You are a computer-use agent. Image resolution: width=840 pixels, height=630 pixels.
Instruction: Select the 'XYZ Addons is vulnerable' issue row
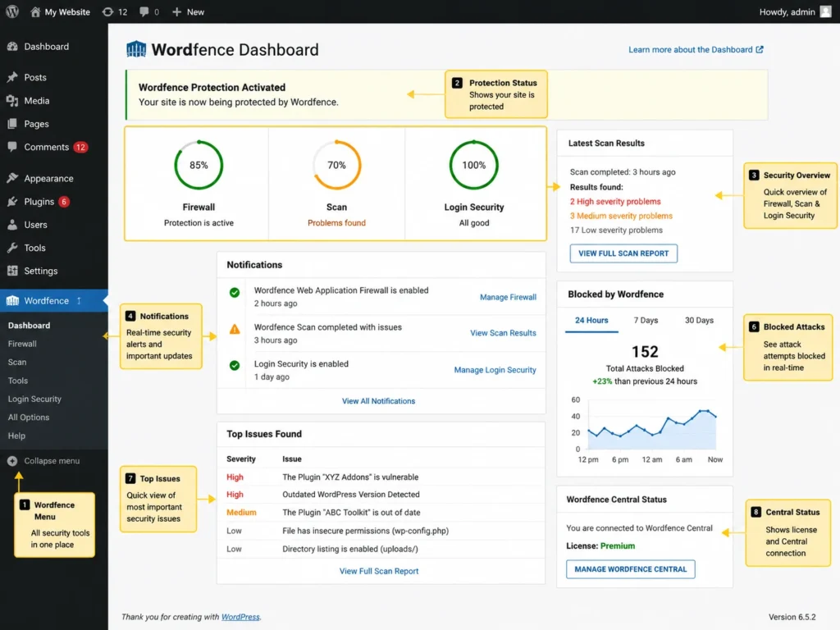coord(381,477)
